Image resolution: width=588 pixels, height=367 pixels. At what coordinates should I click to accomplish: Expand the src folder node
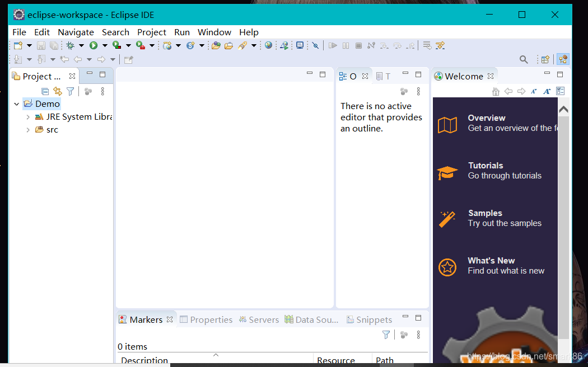tap(28, 130)
